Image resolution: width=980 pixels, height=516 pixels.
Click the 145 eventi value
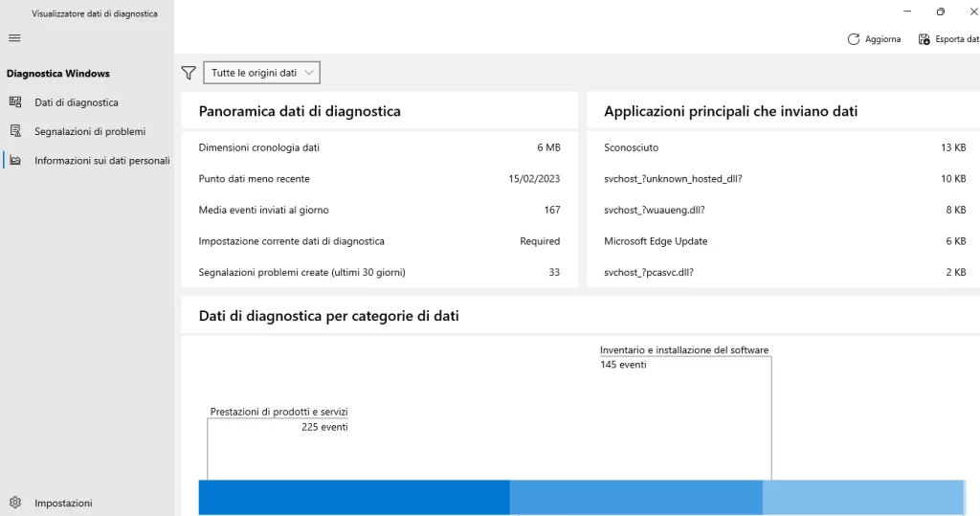tap(623, 364)
